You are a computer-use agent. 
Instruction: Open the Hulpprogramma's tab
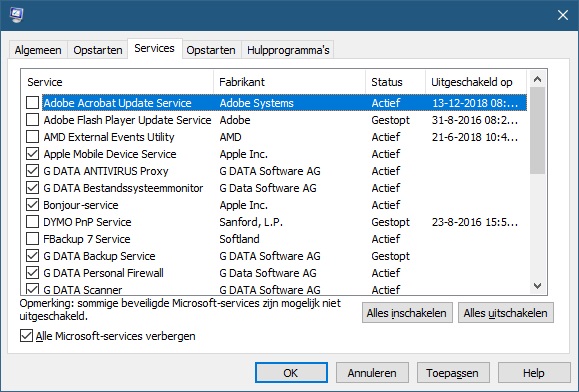coord(288,50)
